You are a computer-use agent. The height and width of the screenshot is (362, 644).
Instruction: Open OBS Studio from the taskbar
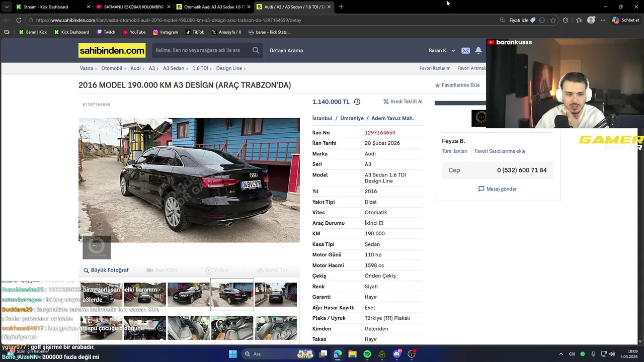point(412,354)
